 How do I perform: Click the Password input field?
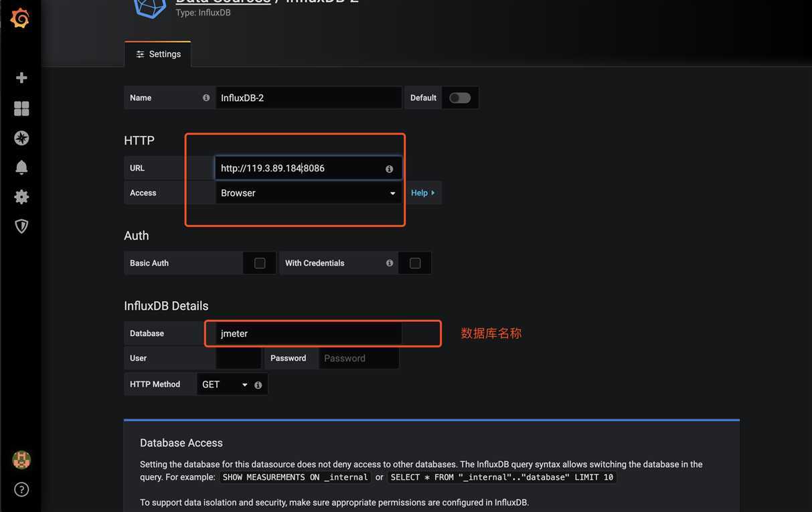[359, 358]
